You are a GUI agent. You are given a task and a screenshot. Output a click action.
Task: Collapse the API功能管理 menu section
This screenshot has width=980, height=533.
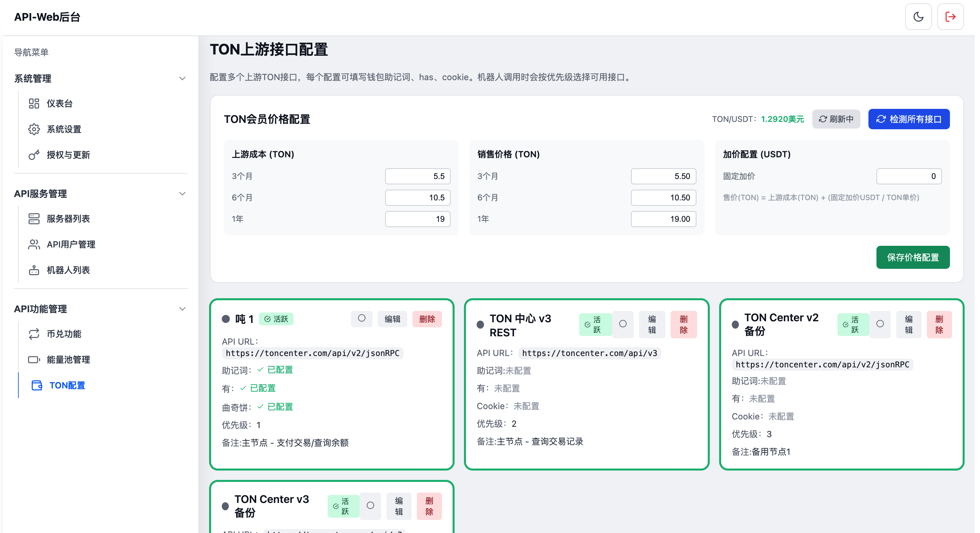click(x=101, y=309)
